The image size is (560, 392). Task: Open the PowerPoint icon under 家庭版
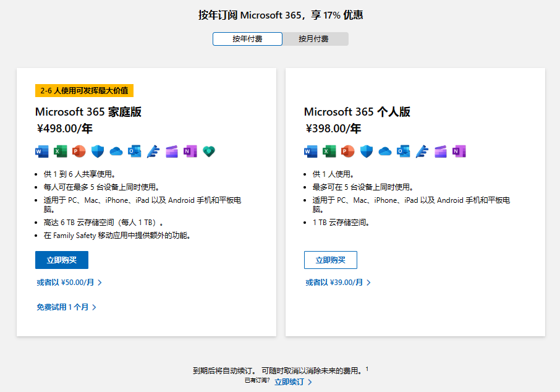(x=78, y=151)
